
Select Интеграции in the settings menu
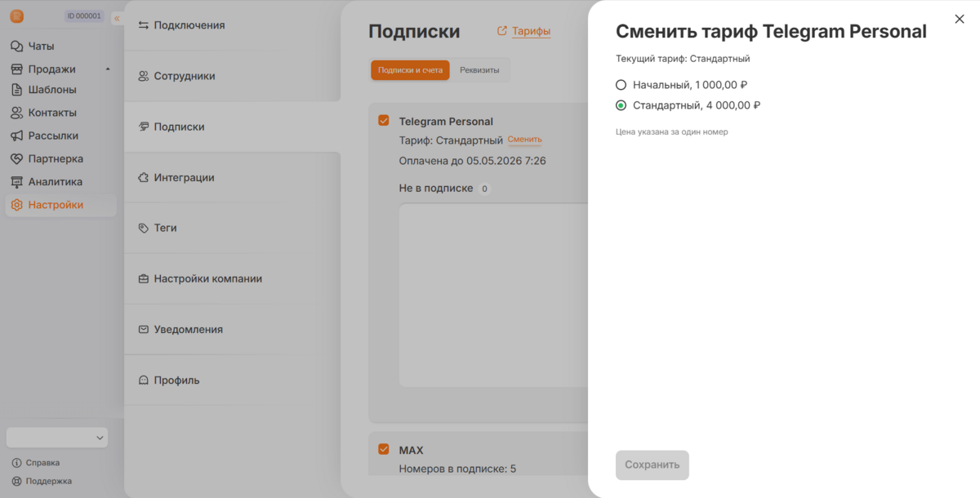click(184, 177)
